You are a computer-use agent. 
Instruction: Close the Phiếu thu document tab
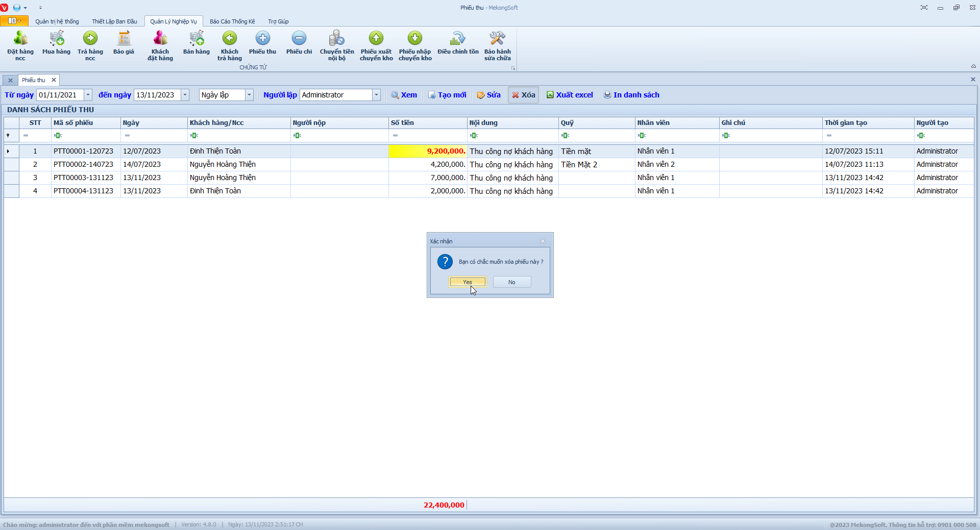coord(54,80)
